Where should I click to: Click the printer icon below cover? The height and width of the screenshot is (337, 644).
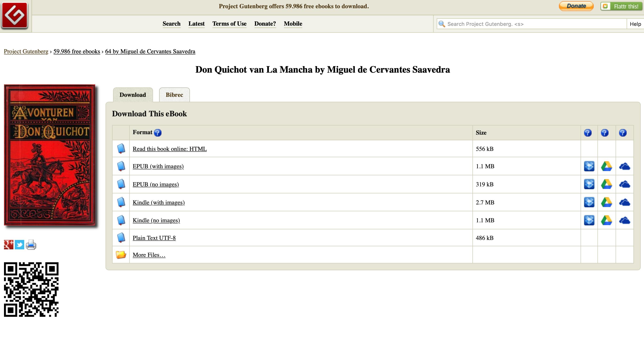tap(31, 244)
